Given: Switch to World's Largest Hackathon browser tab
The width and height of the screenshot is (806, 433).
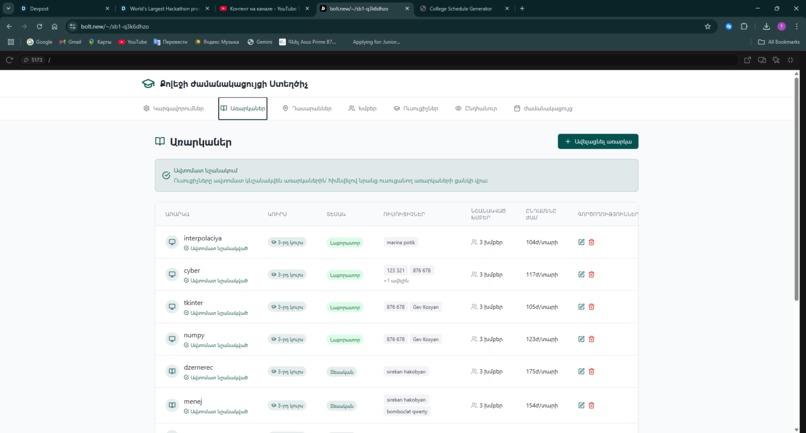Looking at the screenshot, I should click(163, 8).
